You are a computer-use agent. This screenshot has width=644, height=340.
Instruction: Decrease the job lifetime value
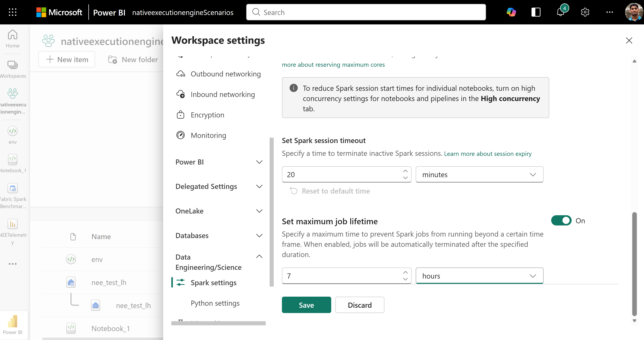pyautogui.click(x=405, y=279)
